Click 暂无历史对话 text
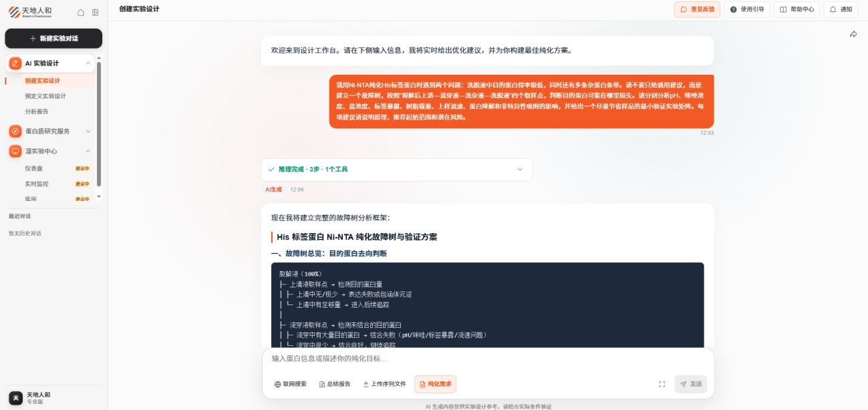Screen dimensions: 868x410 coord(25,234)
